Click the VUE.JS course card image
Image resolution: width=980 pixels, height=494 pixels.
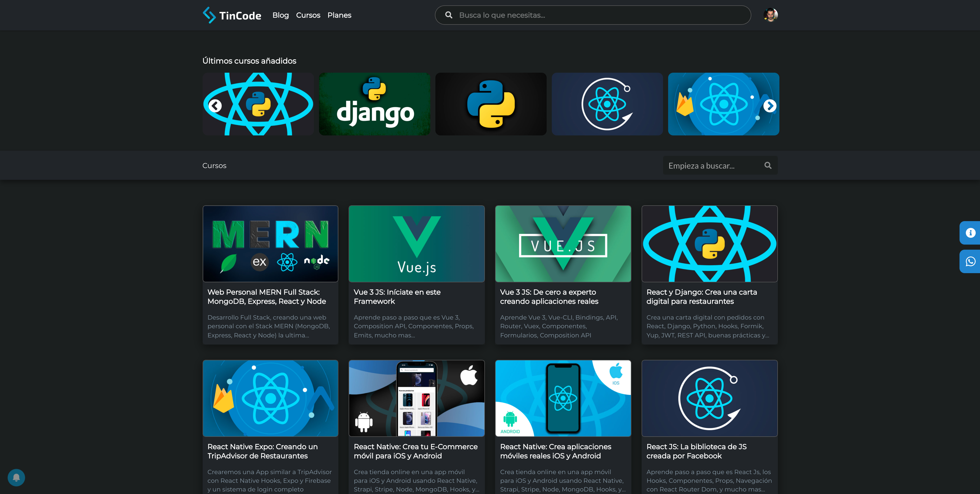coord(563,244)
